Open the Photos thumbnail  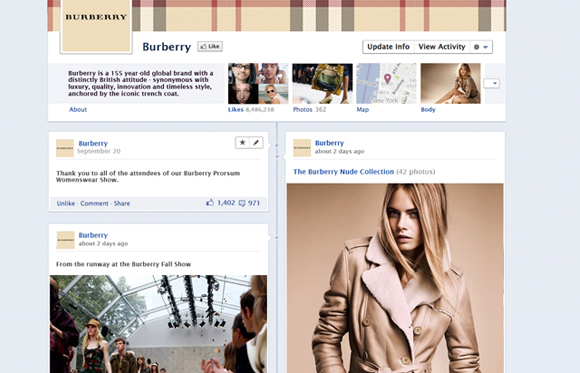[x=322, y=83]
